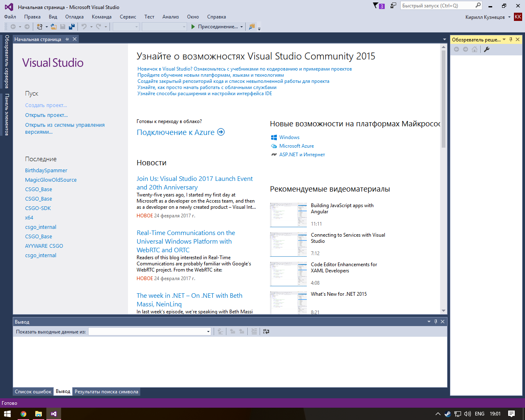
Task: Click the Solution Explorer wrench properties icon
Action: point(487,49)
